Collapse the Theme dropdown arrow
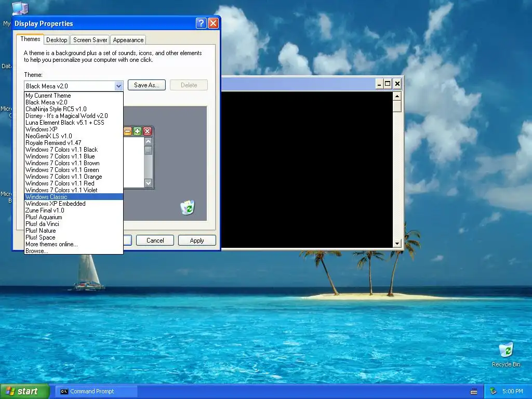532x399 pixels. pos(118,86)
